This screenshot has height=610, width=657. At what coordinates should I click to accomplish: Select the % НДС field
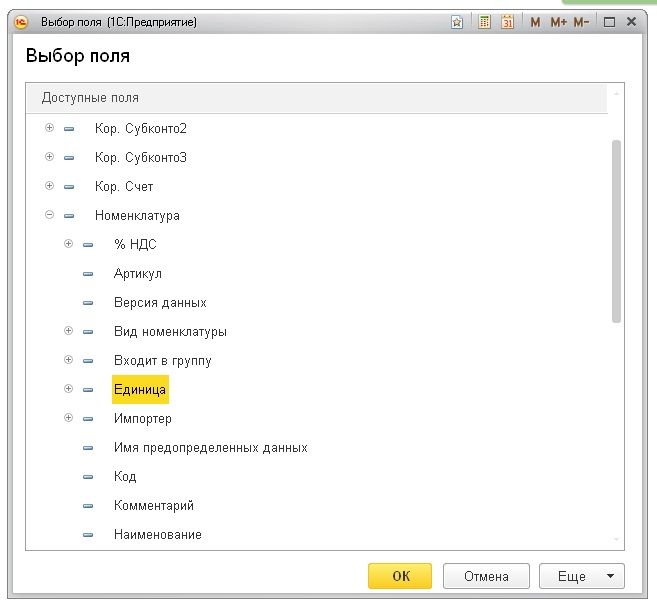pyautogui.click(x=135, y=244)
